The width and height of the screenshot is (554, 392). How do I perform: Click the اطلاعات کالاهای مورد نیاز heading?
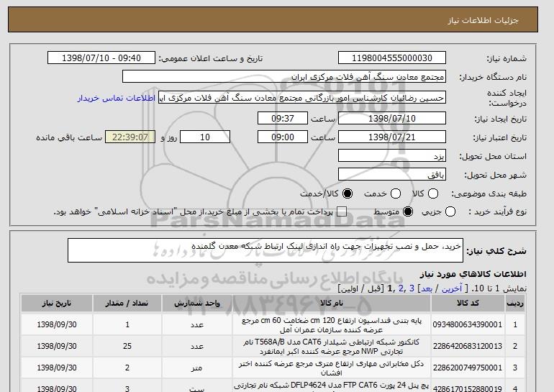tap(473, 274)
